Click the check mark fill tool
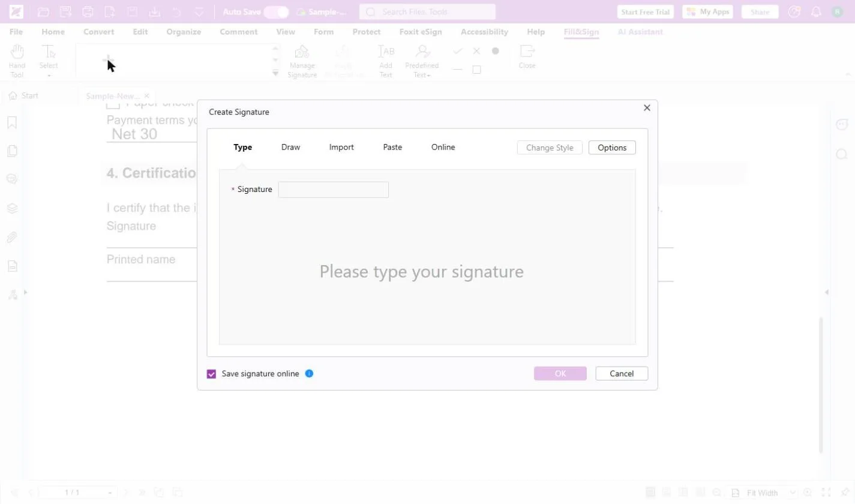The image size is (855, 504). 458,51
